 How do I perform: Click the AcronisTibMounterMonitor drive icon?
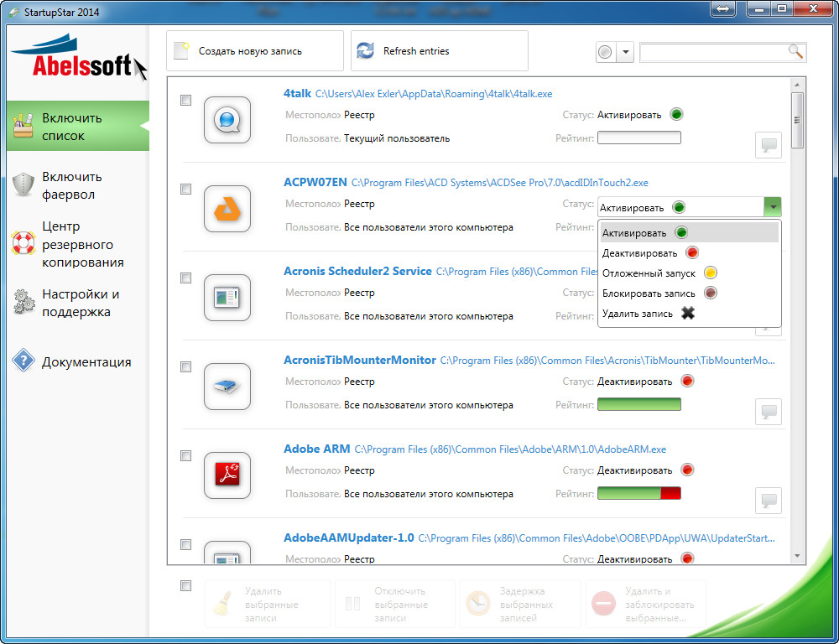pos(227,387)
